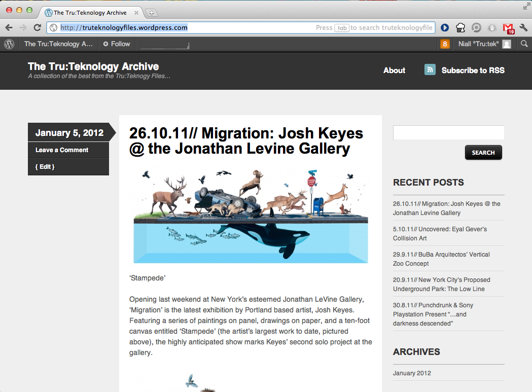
Task: Click the RSS feed icon
Action: click(x=430, y=70)
